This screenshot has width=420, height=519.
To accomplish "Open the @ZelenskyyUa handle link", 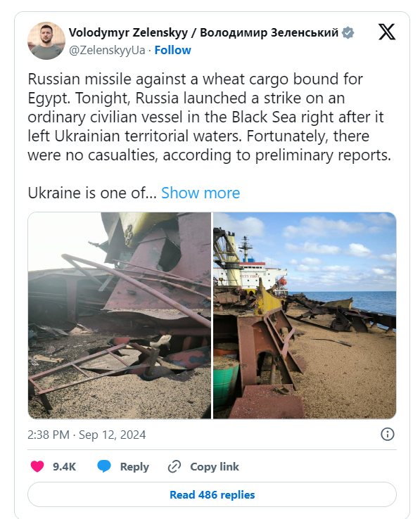I will pos(107,50).
